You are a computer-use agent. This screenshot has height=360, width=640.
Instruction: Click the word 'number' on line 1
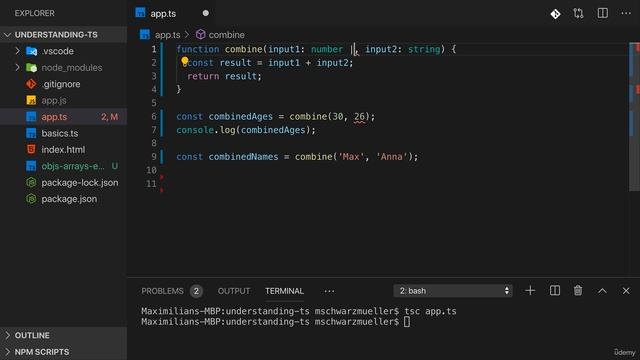point(327,49)
